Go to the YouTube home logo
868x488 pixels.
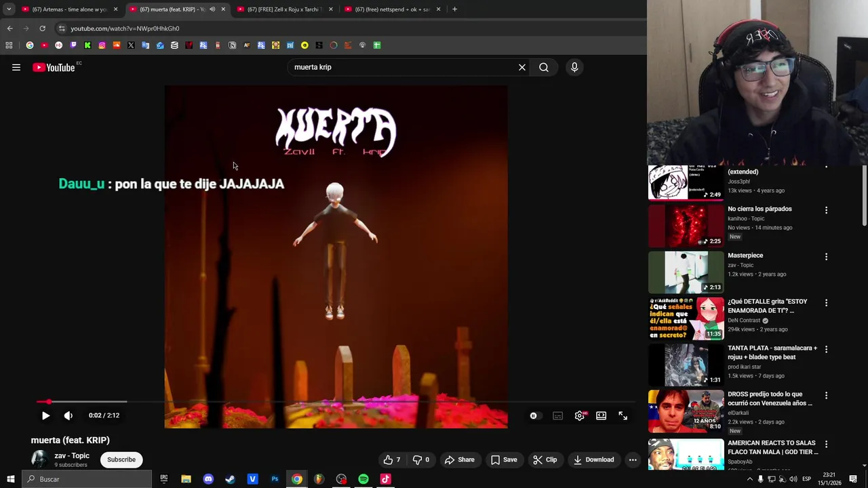click(54, 67)
